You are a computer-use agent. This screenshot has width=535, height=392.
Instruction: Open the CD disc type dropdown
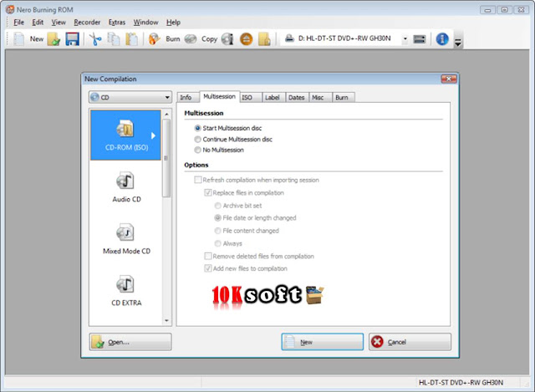point(130,97)
